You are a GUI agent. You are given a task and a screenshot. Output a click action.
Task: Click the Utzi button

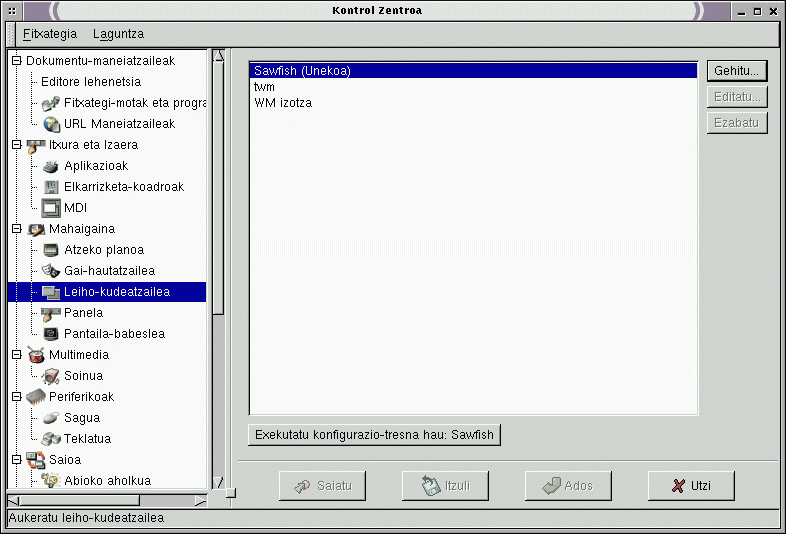click(x=691, y=486)
